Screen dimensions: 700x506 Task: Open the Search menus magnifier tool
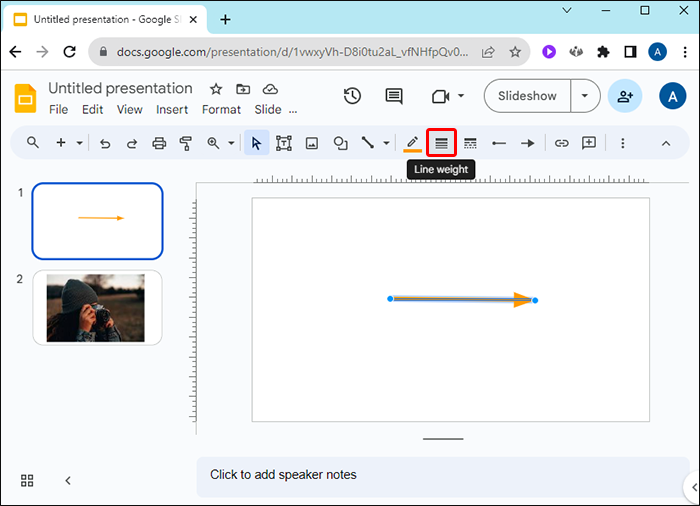pyautogui.click(x=33, y=143)
